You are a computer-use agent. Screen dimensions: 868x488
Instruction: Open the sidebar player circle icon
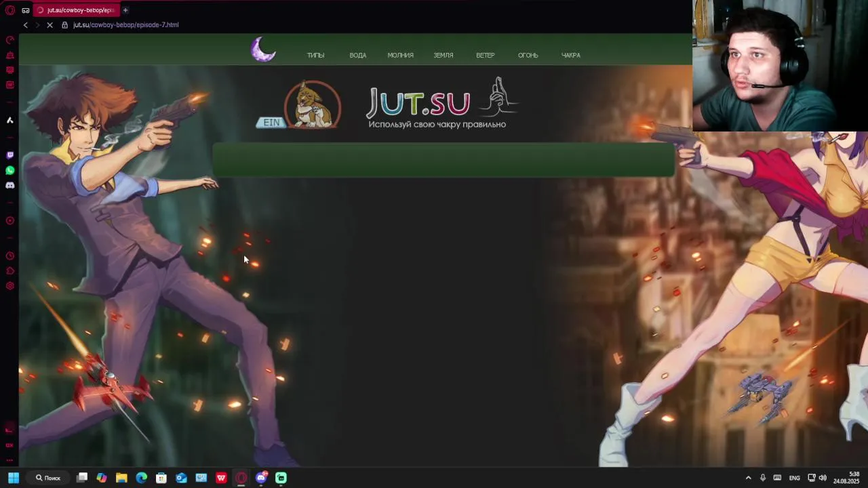10,220
